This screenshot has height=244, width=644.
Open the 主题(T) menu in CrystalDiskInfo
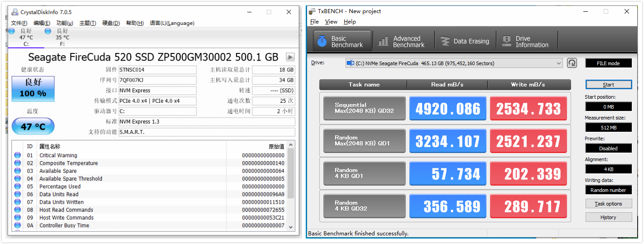(x=87, y=23)
